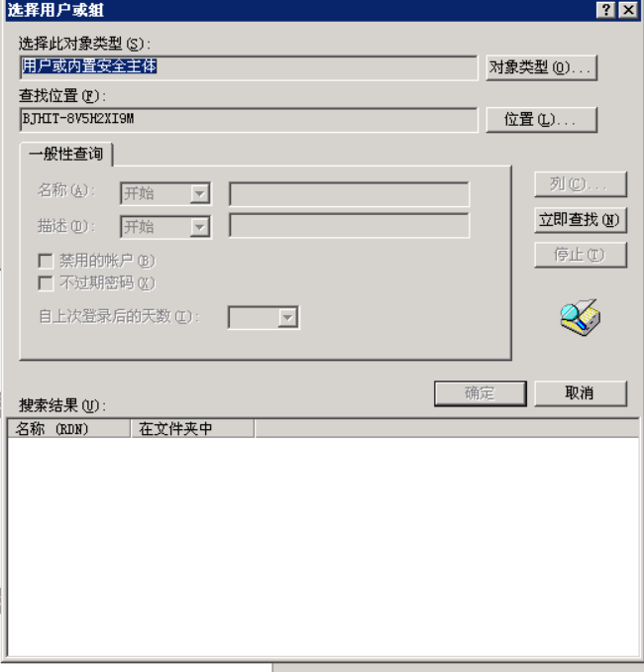644x672 pixels.
Task: Click the help question mark button
Action: [x=606, y=10]
